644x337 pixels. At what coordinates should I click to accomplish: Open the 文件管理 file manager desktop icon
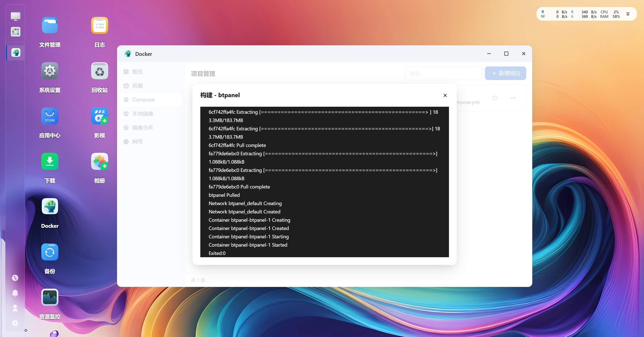click(x=50, y=25)
